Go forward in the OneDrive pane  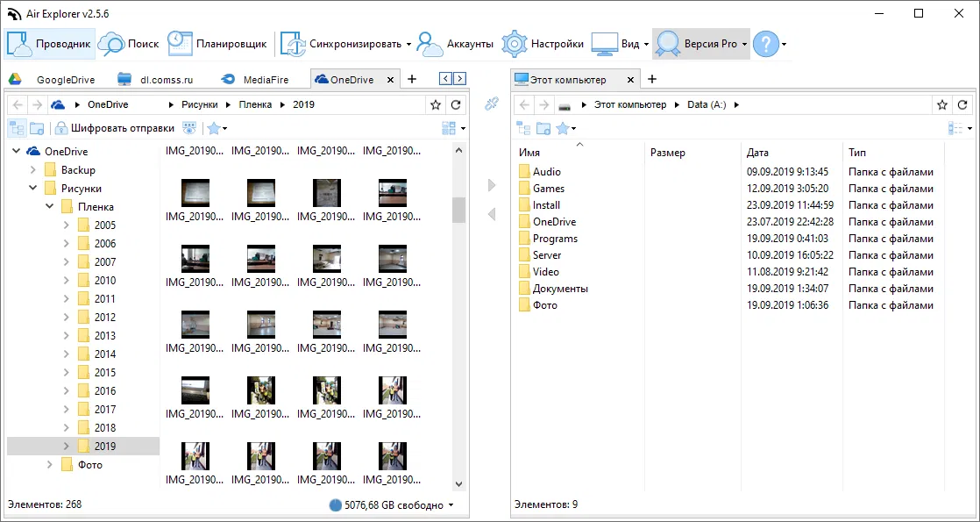coord(37,104)
